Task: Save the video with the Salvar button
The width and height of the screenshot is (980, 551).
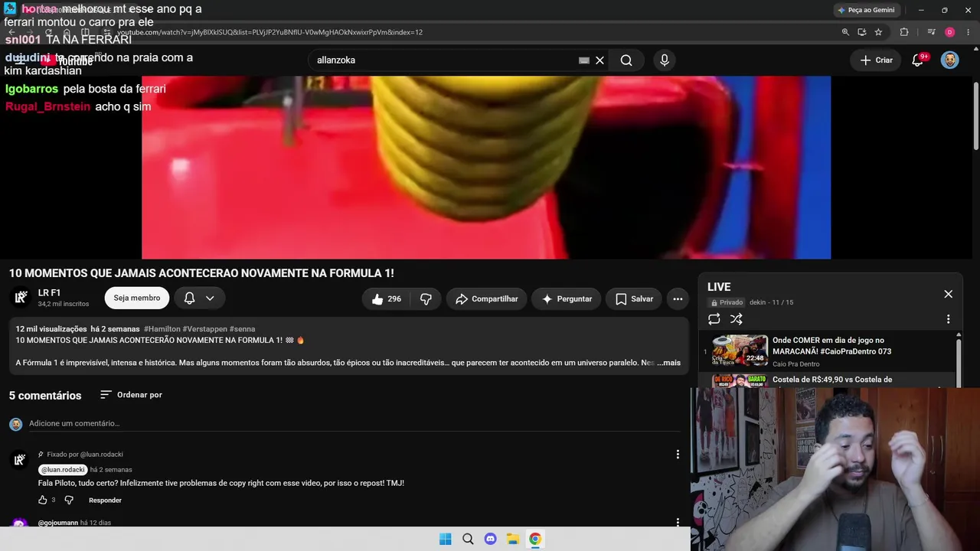Action: [x=634, y=299]
